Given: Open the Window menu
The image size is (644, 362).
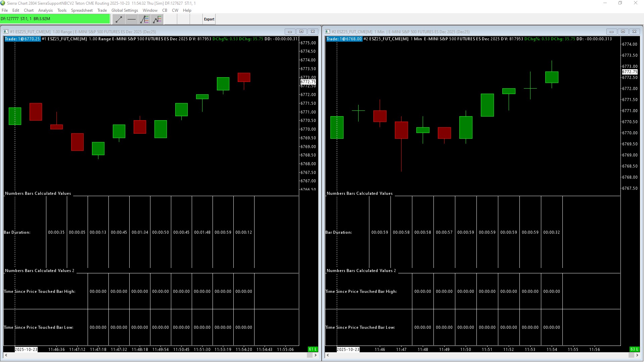Looking at the screenshot, I should pyautogui.click(x=150, y=10).
